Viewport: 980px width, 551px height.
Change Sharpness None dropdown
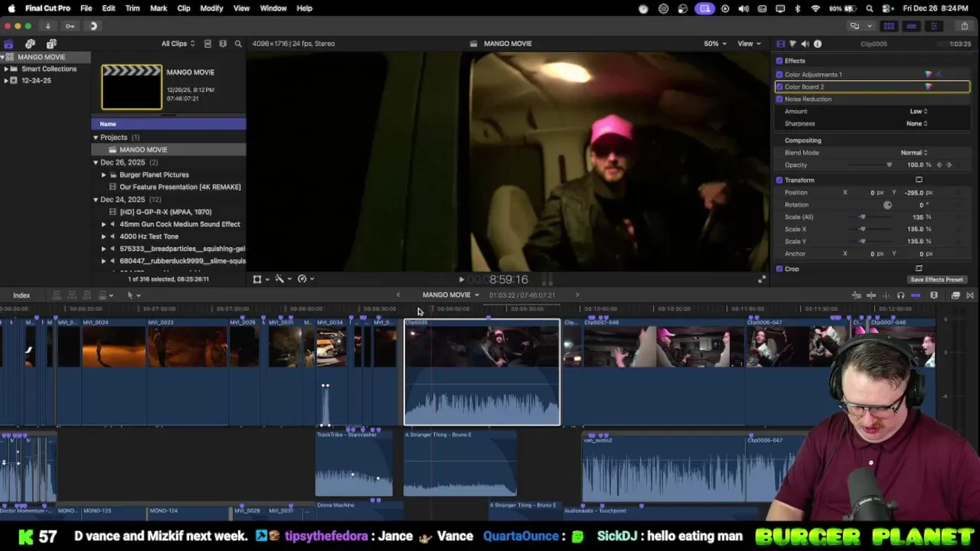tap(917, 123)
